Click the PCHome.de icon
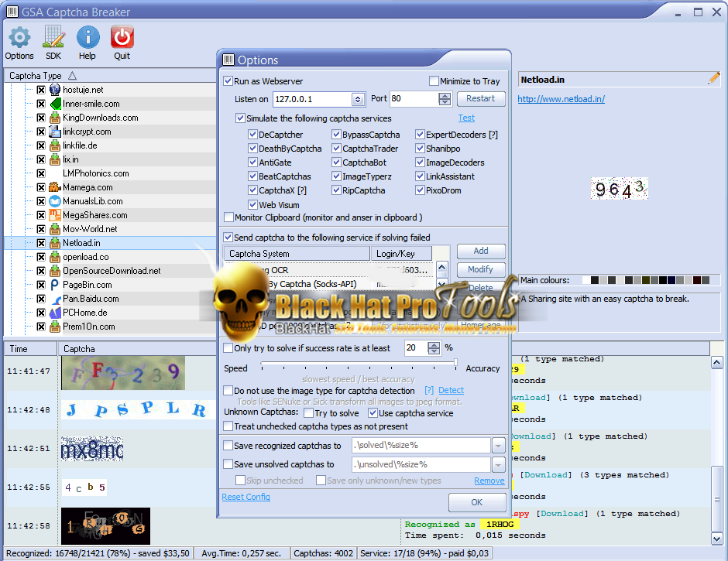The height and width of the screenshot is (561, 728). [x=55, y=313]
